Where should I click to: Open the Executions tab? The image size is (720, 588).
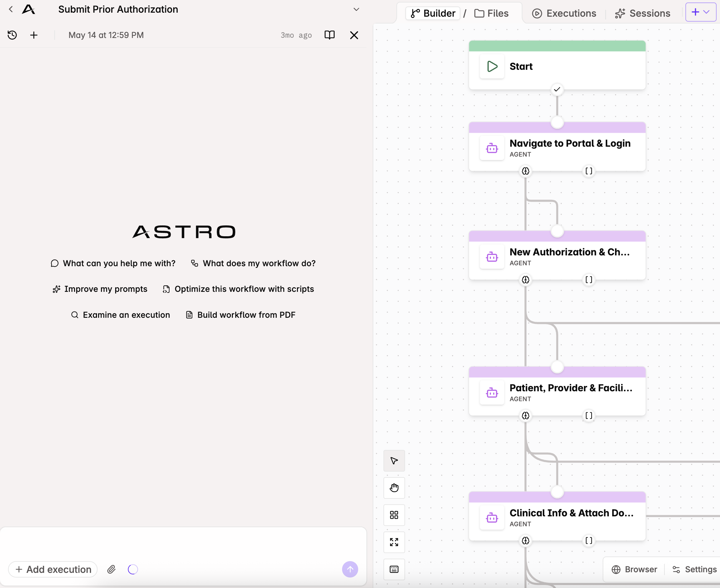coord(564,13)
